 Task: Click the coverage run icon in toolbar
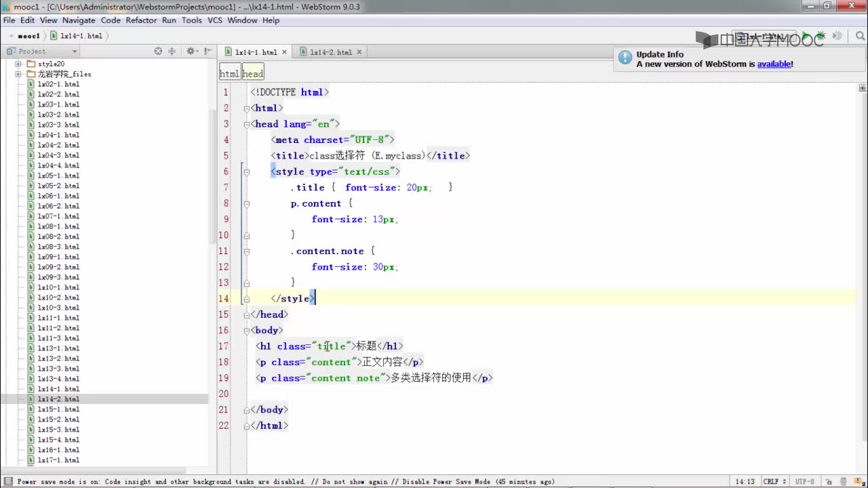pos(837,36)
